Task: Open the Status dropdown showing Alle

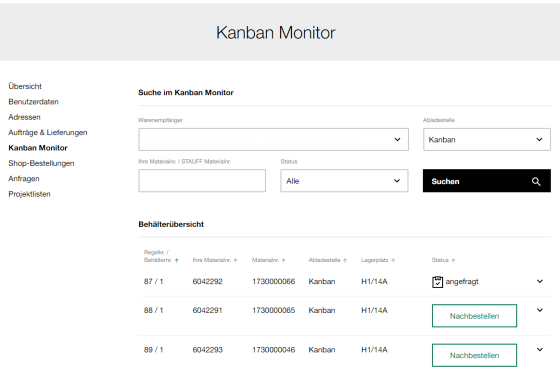Action: click(x=344, y=181)
